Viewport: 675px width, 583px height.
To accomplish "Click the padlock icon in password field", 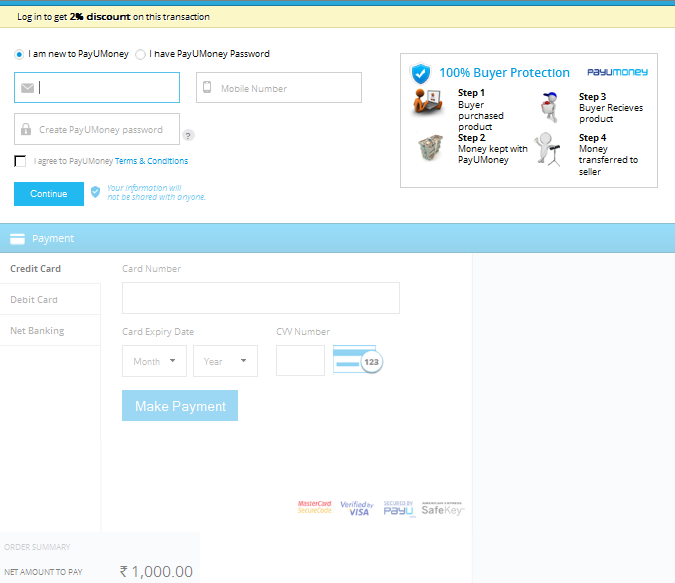I will 26,129.
